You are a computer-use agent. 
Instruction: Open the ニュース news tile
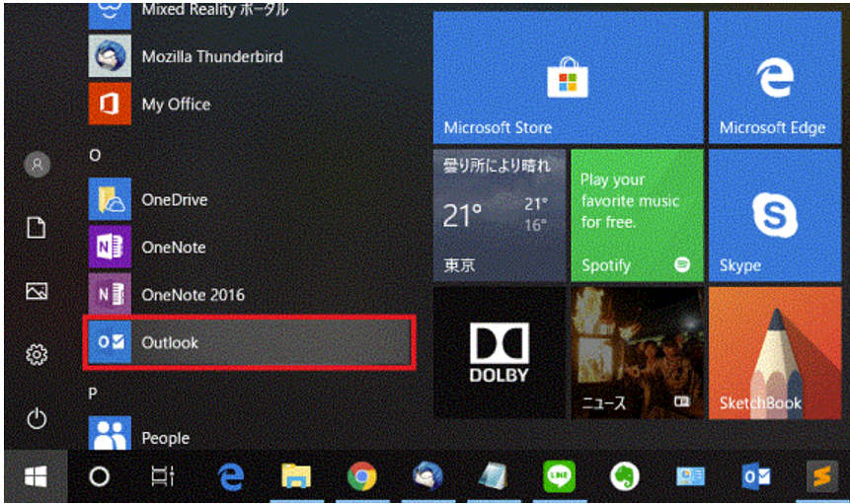(637, 353)
